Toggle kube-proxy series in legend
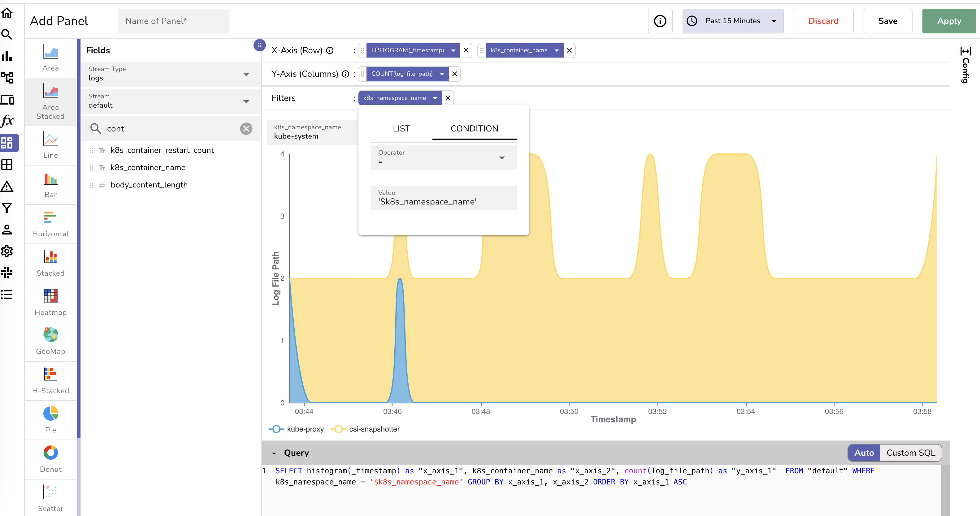Screen dimensions: 980x516 click(296, 429)
